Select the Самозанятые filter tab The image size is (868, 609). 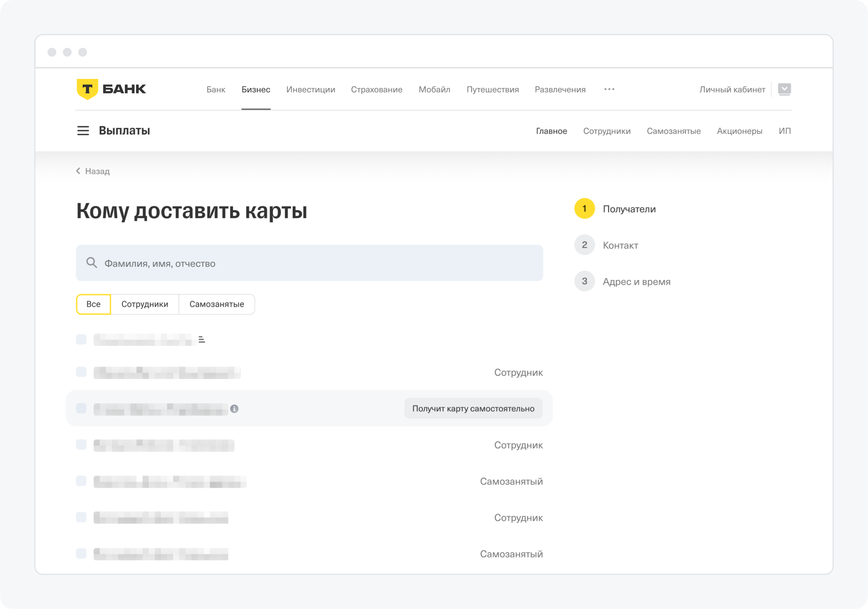(217, 304)
